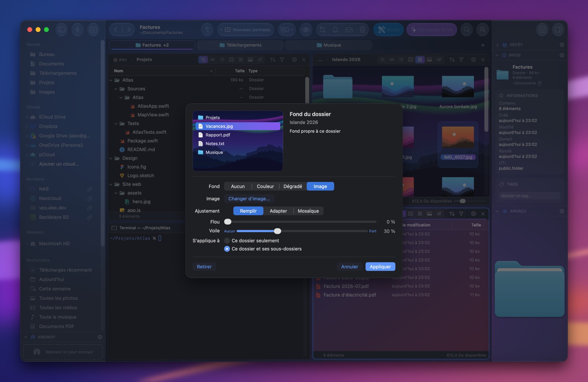
Task: Select the Factures +2 tab
Action: pyautogui.click(x=152, y=45)
